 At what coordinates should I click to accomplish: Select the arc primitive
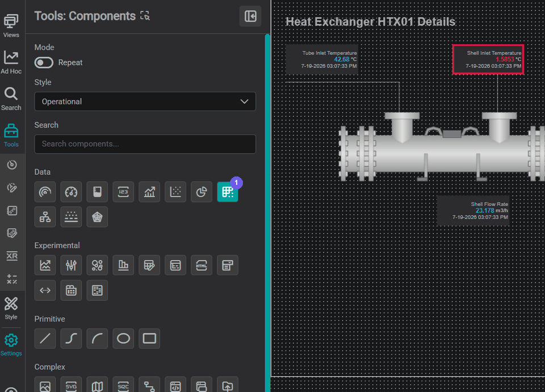[97, 339]
